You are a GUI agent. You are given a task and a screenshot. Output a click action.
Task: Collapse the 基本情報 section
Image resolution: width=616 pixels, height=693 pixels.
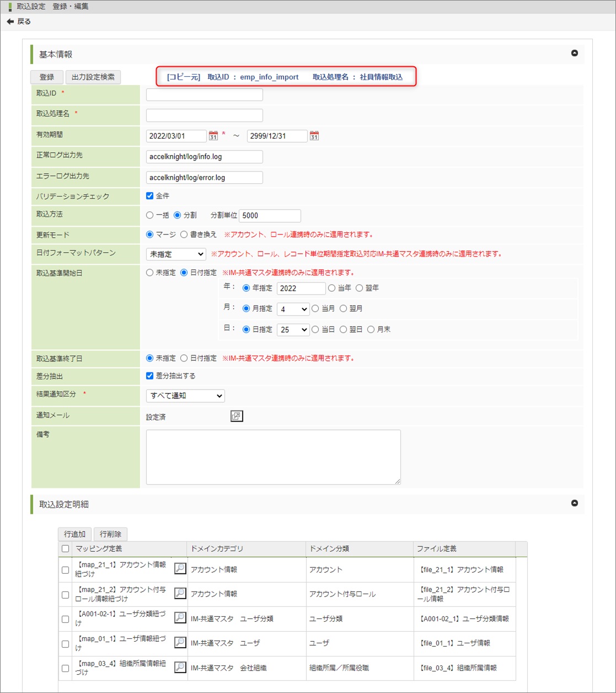[575, 54]
